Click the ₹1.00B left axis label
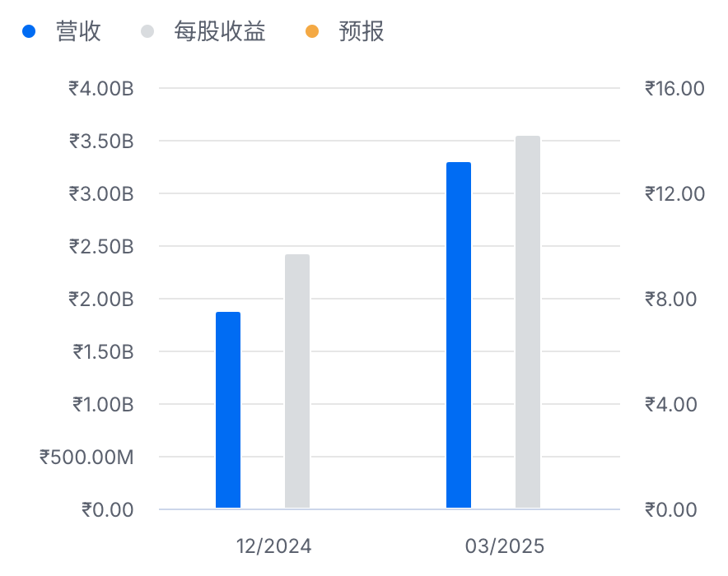The height and width of the screenshot is (576, 728). click(x=102, y=404)
